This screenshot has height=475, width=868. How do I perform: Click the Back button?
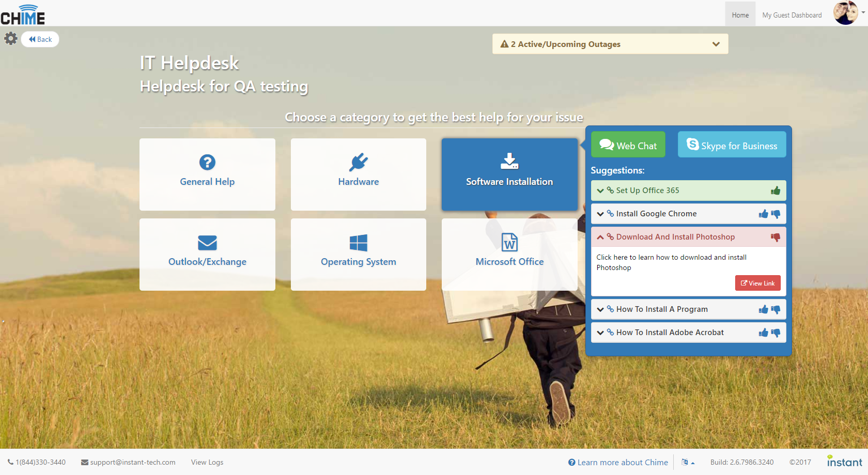tap(40, 39)
